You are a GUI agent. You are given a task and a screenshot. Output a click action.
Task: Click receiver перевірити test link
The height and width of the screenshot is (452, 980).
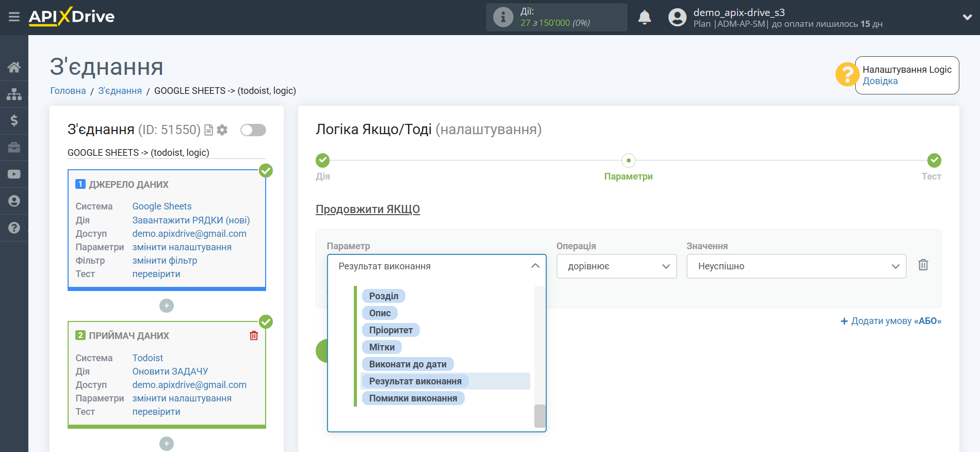[156, 412]
